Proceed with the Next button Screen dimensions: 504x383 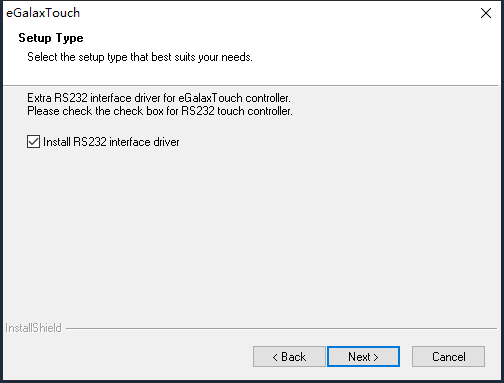click(363, 357)
